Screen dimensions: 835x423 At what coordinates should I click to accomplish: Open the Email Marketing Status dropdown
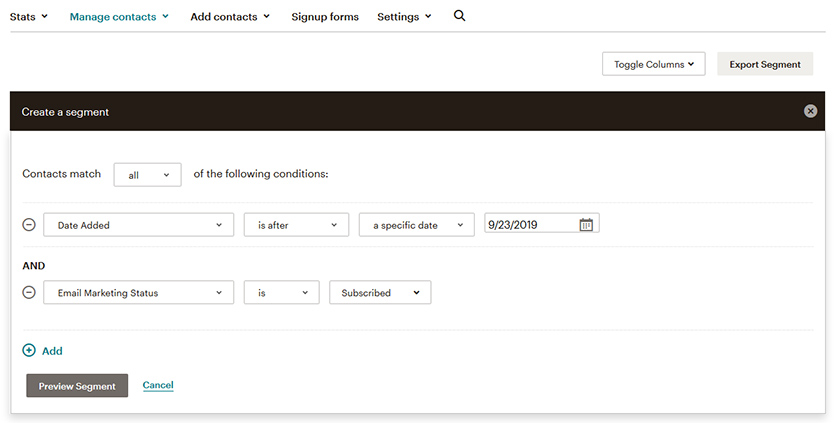pos(138,292)
